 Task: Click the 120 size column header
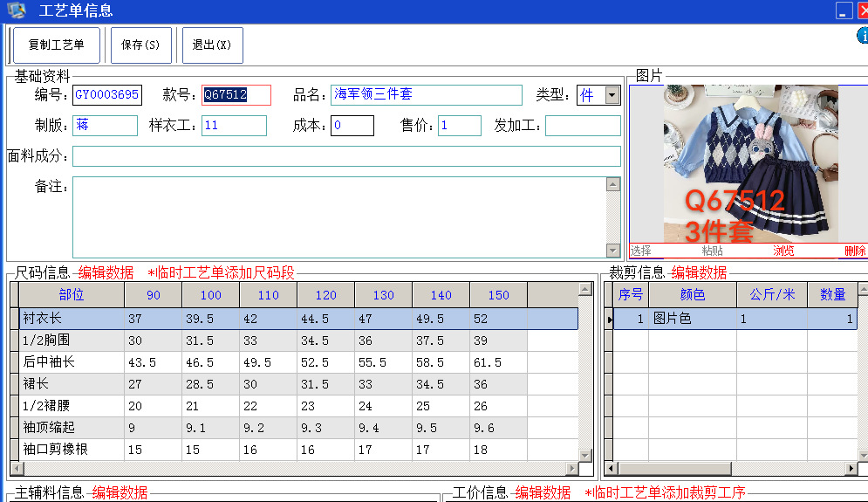(x=326, y=295)
